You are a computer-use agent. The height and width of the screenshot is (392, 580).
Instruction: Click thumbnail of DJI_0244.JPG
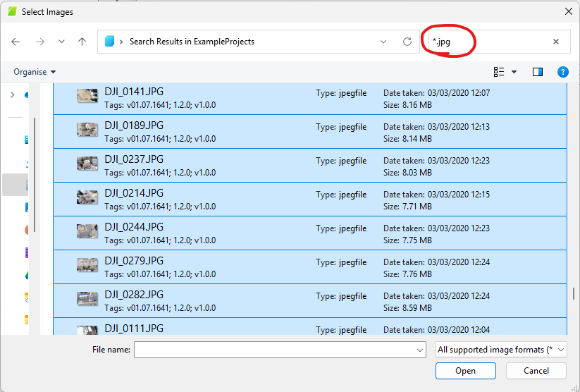[x=87, y=231]
